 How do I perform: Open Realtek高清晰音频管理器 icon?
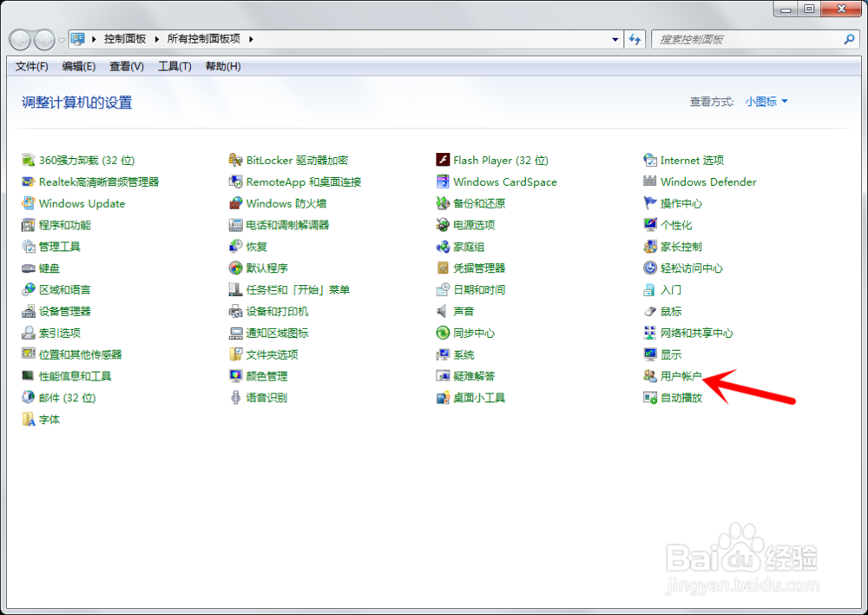[29, 182]
